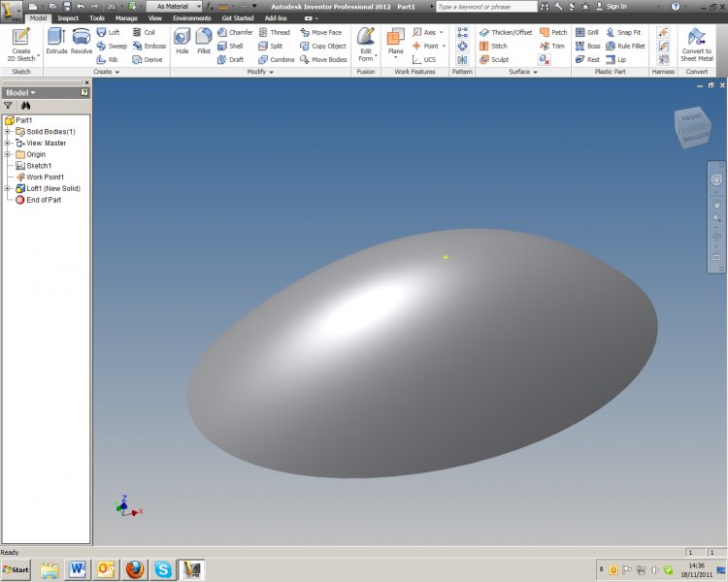Image resolution: width=728 pixels, height=582 pixels.
Task: Click Create 2D Sketch tool
Action: (21, 45)
